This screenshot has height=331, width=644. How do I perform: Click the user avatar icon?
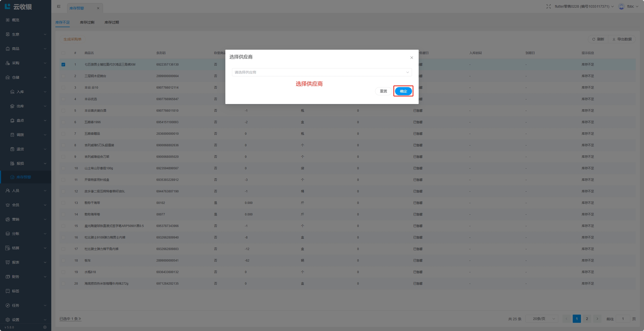click(621, 6)
